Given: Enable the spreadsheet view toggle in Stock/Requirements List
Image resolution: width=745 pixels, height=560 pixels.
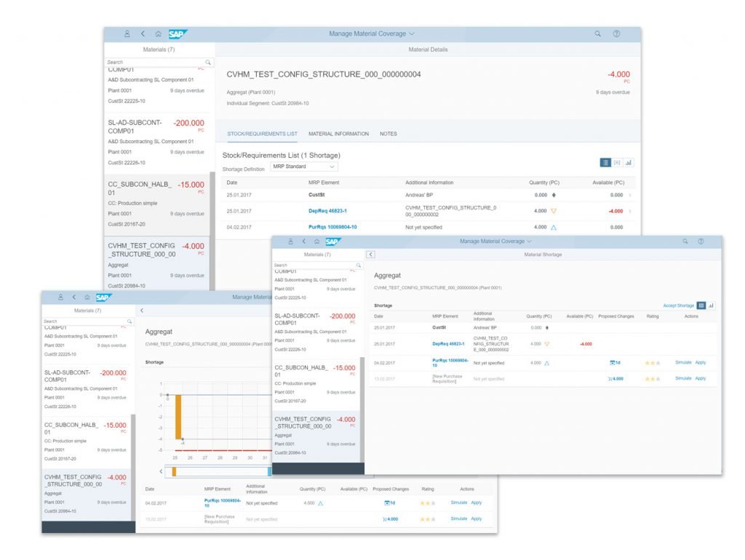Looking at the screenshot, I should (616, 163).
